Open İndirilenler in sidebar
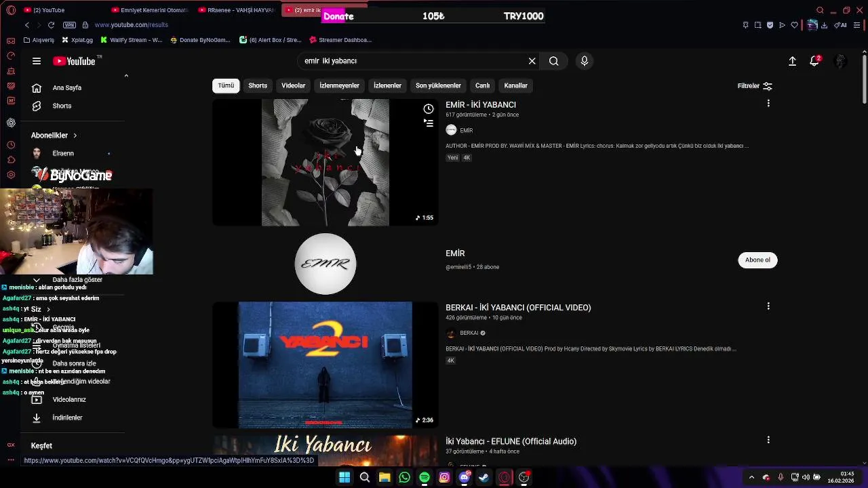This screenshot has height=488, width=868. 67,418
